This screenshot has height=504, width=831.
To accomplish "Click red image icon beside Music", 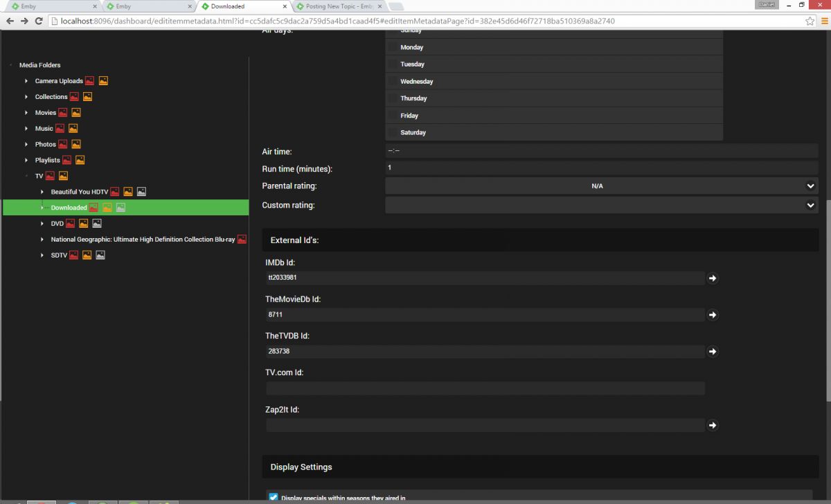I will [x=60, y=129].
